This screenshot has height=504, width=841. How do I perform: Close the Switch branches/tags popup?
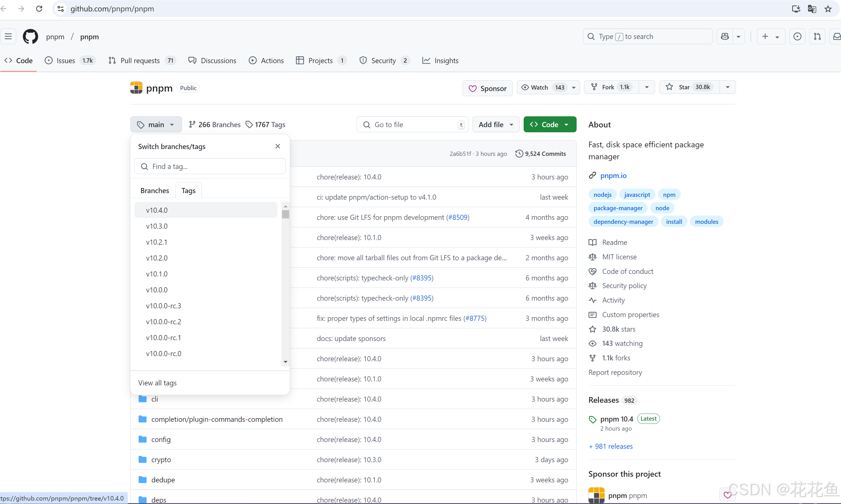277,146
